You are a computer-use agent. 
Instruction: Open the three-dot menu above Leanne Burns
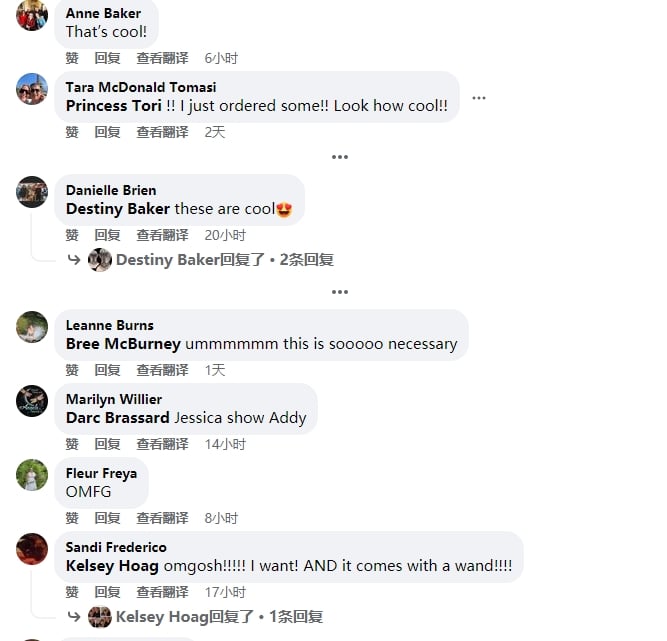[x=340, y=292]
